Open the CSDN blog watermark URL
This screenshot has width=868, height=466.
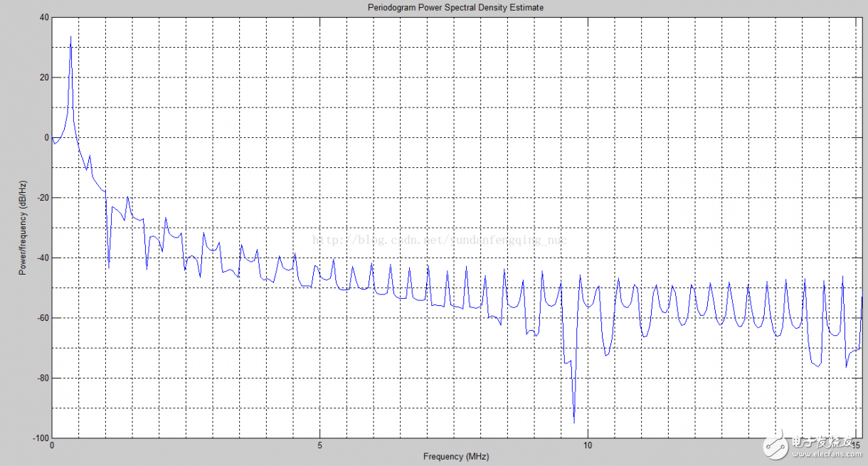[441, 240]
